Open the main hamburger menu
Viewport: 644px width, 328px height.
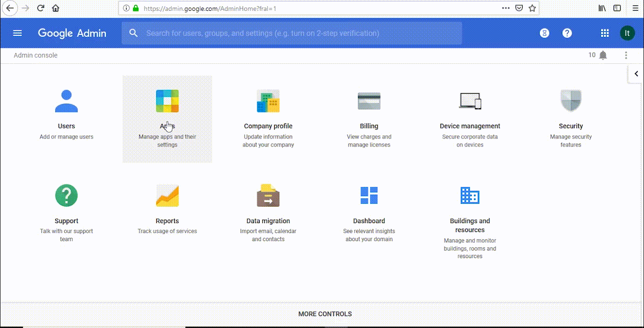(17, 33)
